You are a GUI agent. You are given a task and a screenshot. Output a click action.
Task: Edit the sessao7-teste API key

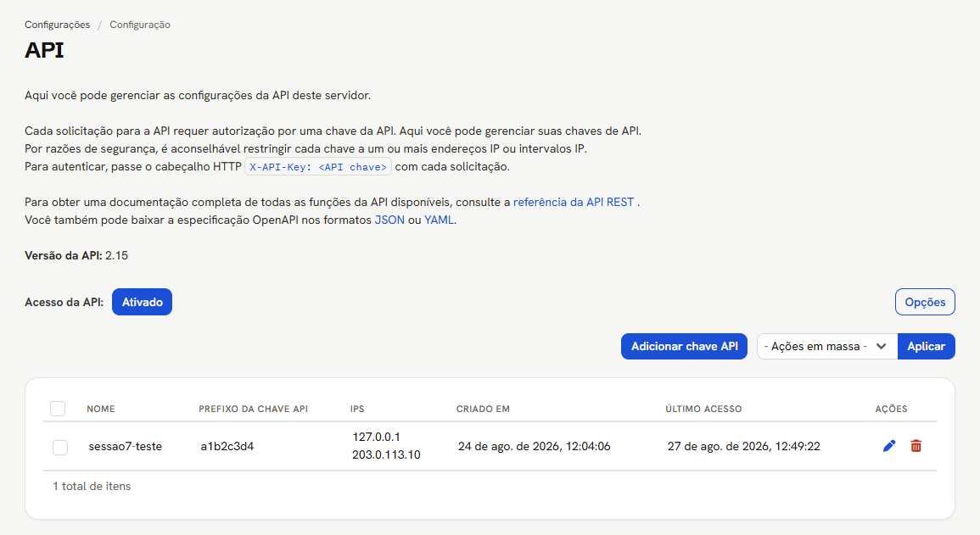[888, 446]
